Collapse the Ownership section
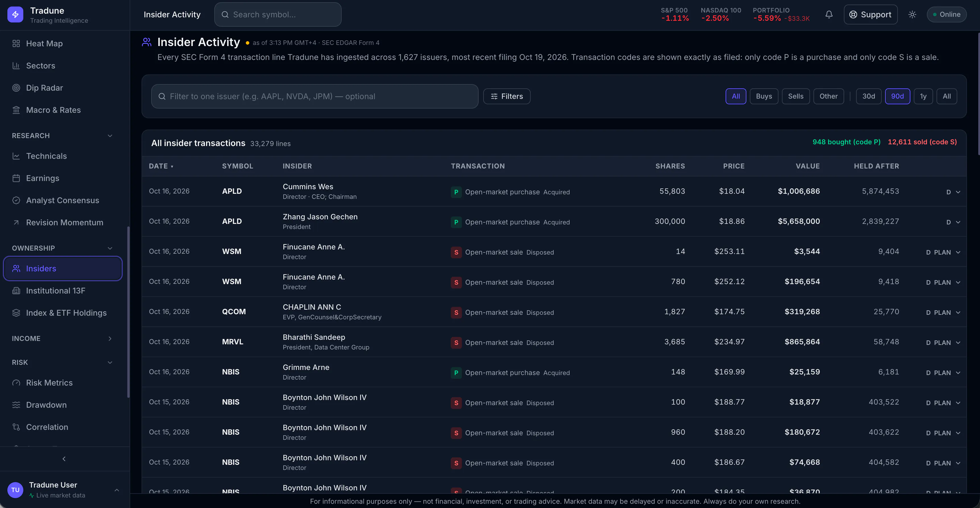The image size is (980, 508). 110,248
